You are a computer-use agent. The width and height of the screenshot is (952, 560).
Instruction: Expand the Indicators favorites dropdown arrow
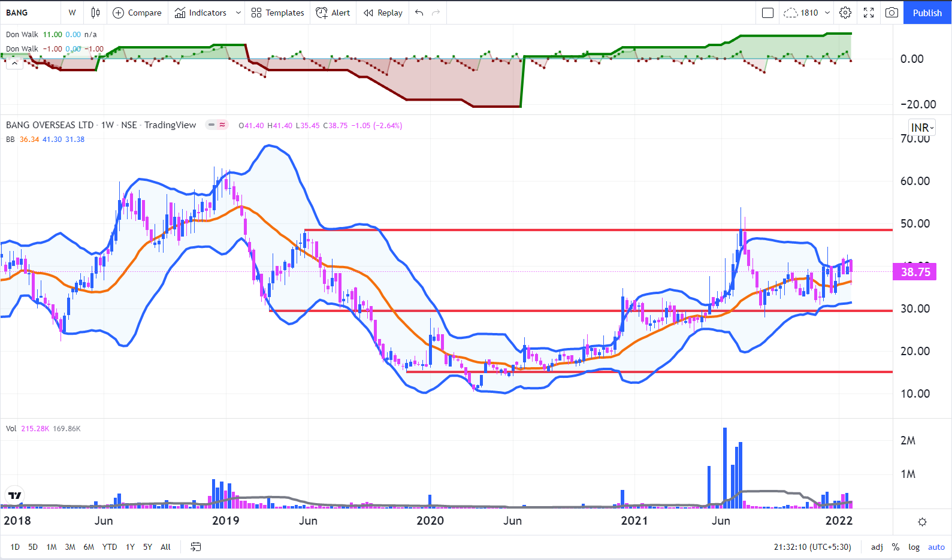tap(238, 13)
